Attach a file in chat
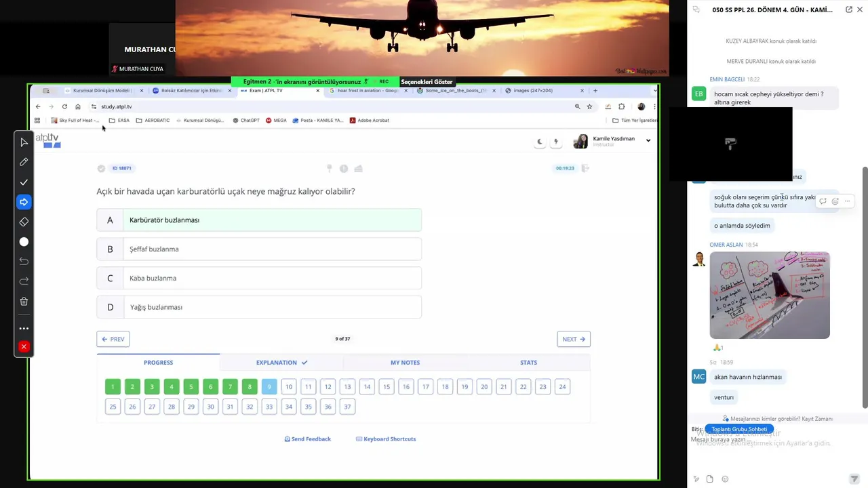 [709, 479]
